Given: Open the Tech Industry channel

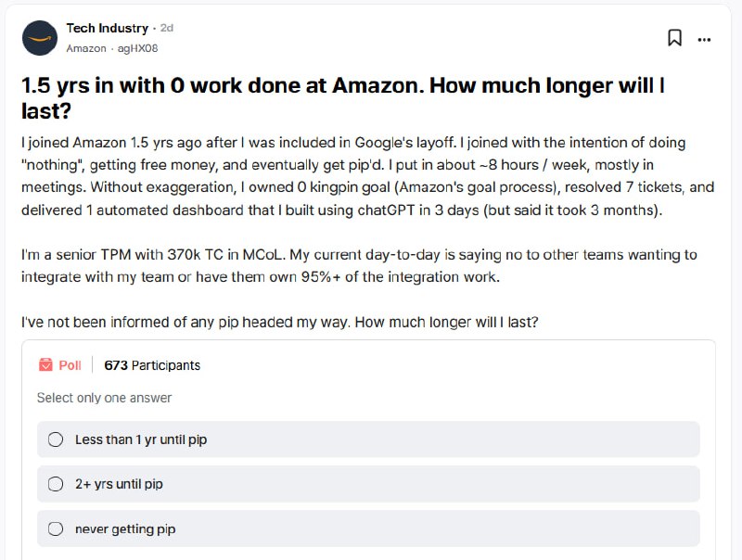Looking at the screenshot, I should [x=107, y=29].
